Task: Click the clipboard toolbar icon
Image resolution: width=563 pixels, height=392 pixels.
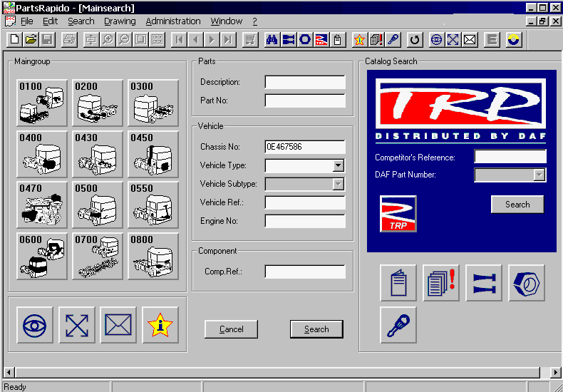Action: 338,39
